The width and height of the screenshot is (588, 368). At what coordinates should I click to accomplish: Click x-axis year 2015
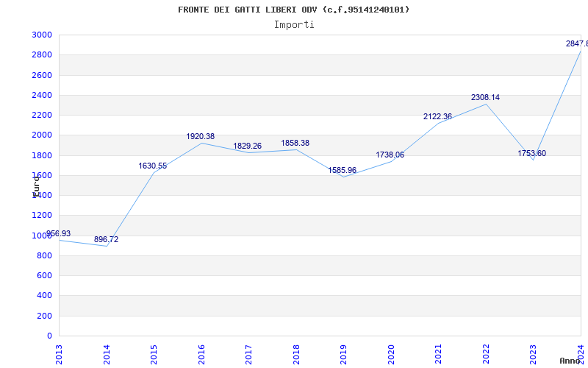click(x=154, y=354)
